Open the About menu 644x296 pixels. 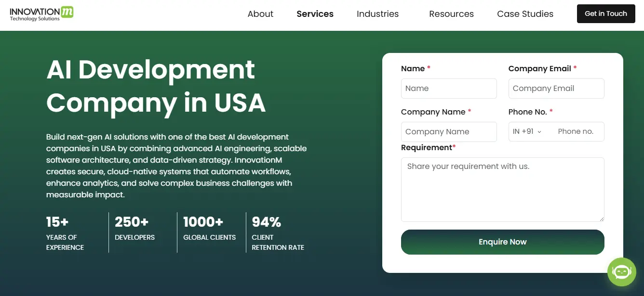[x=260, y=14]
